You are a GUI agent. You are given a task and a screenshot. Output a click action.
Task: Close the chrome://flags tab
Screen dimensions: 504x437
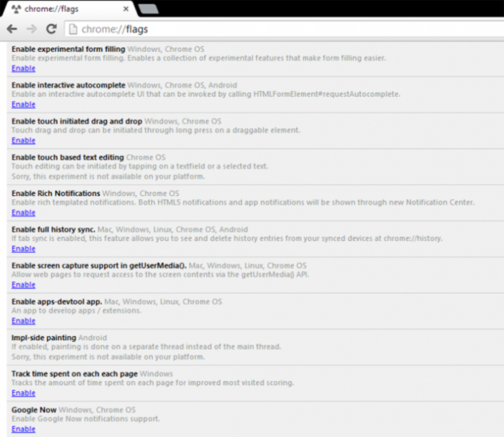(126, 9)
